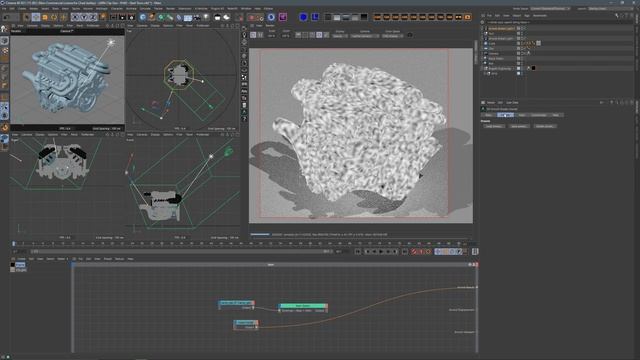This screenshot has width=640, height=360.
Task: Open the Color Space dropdown in render view
Action: pyautogui.click(x=393, y=36)
